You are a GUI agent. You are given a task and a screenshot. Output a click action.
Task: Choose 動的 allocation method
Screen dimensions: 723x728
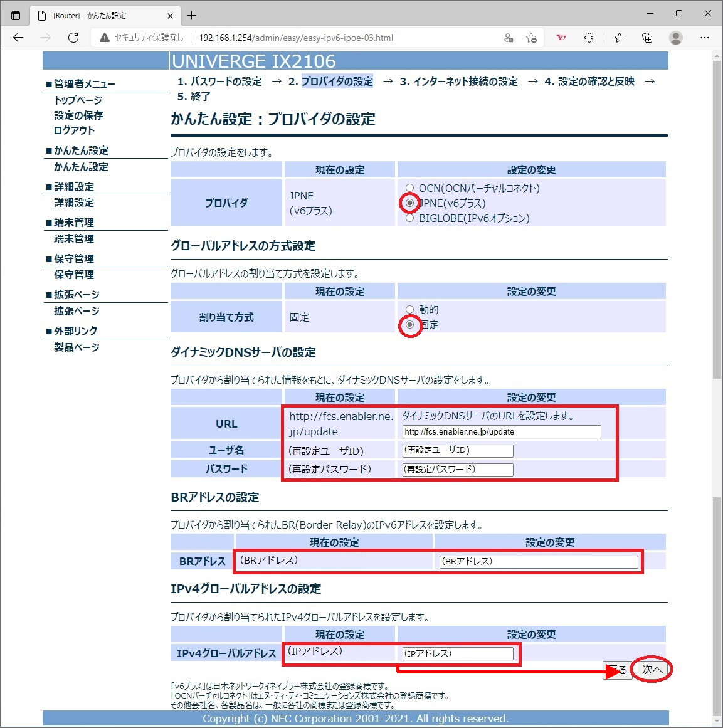point(409,309)
